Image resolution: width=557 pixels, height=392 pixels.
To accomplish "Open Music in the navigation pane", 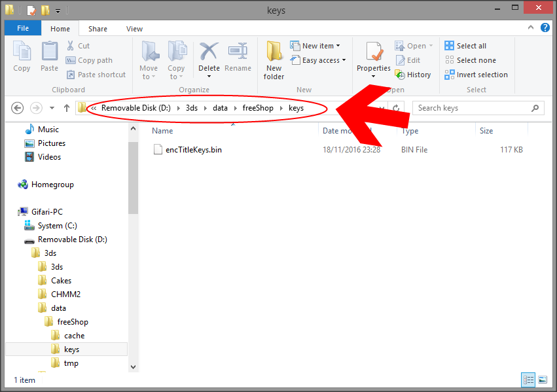I will point(41,129).
